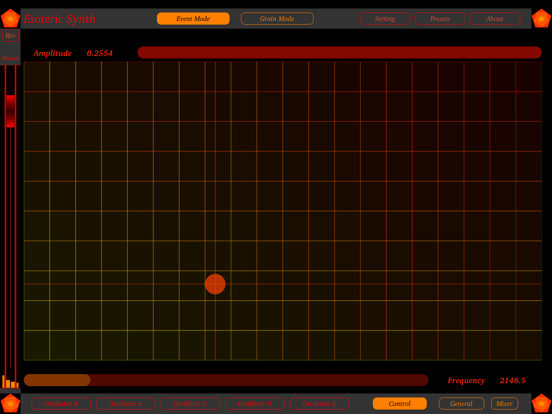
Task: Select the Oscillator A tab
Action: point(61,403)
